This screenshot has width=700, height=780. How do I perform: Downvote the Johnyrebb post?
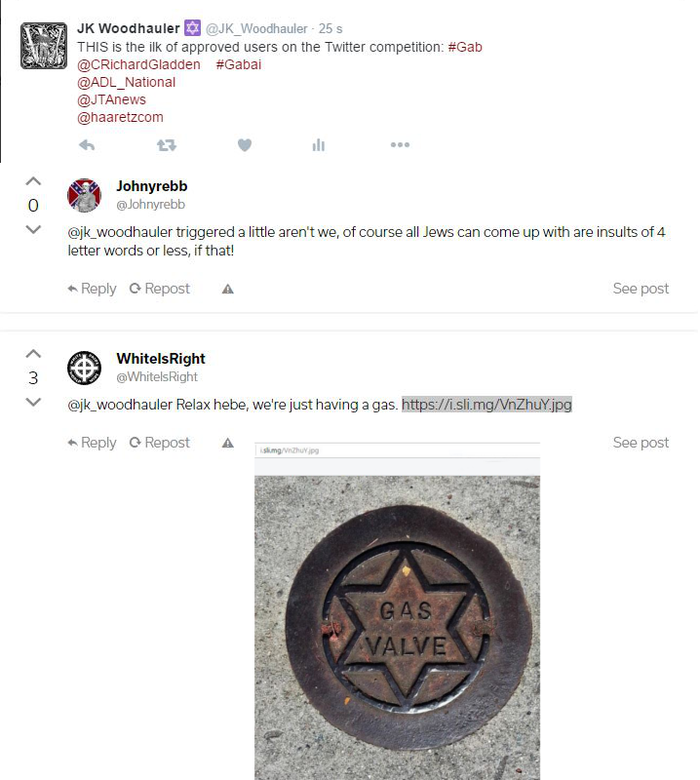tap(33, 229)
